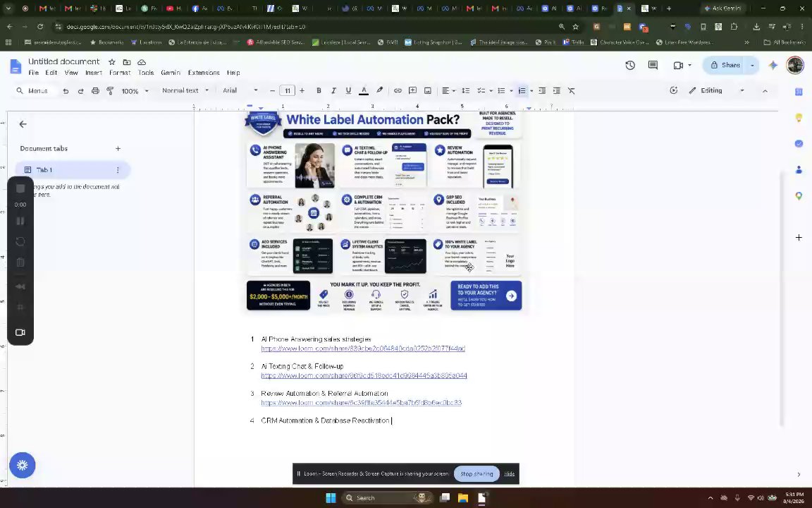Open the Extensions menu
This screenshot has height=508, width=812.
pos(204,73)
